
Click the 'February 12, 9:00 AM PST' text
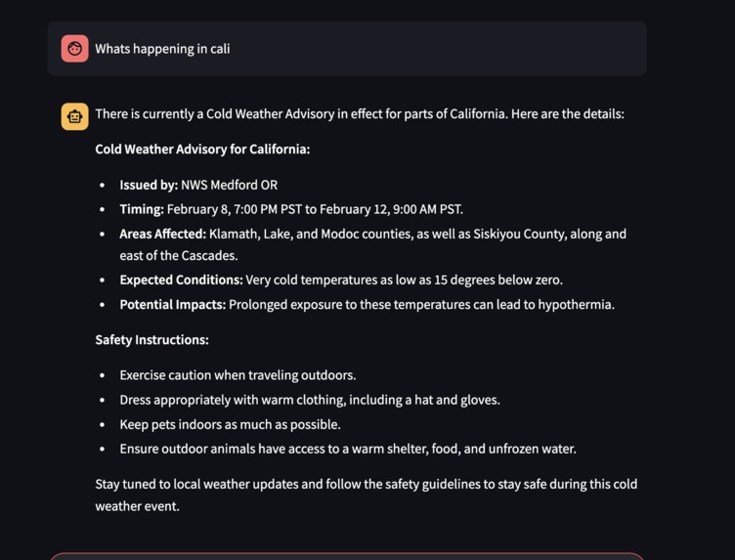391,209
